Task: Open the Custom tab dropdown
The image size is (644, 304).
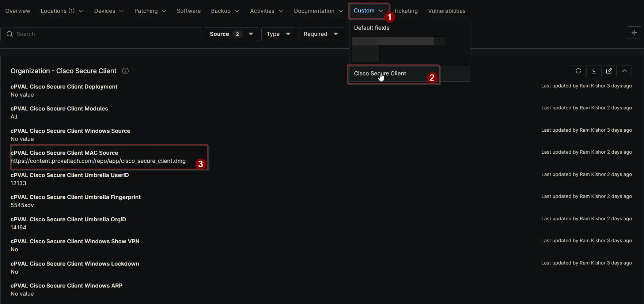Action: tap(368, 11)
